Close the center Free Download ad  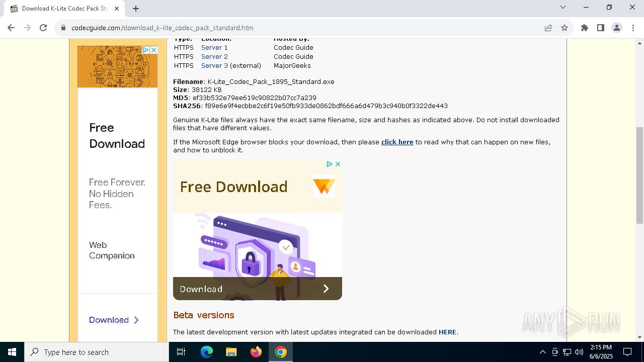(338, 164)
